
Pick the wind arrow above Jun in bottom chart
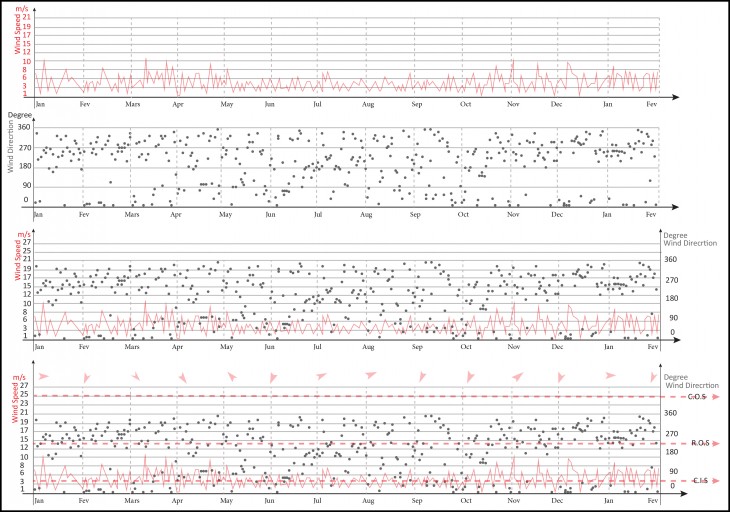tap(273, 377)
